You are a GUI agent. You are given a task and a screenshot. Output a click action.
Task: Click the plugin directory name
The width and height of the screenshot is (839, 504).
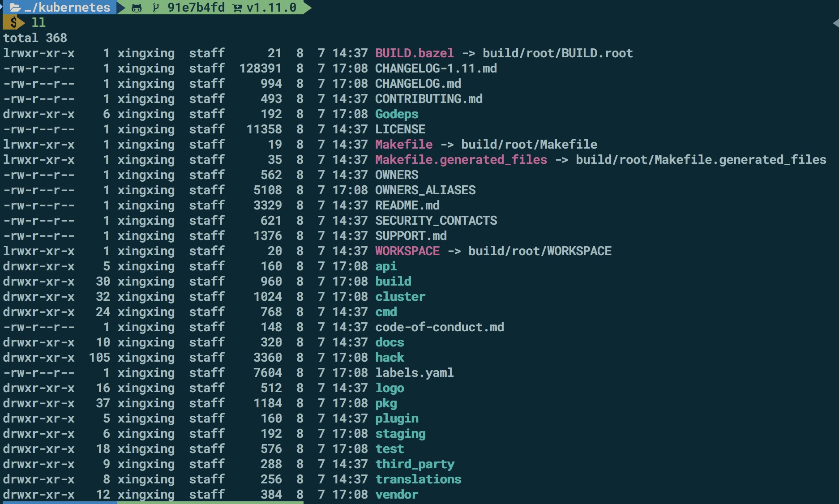click(x=397, y=419)
